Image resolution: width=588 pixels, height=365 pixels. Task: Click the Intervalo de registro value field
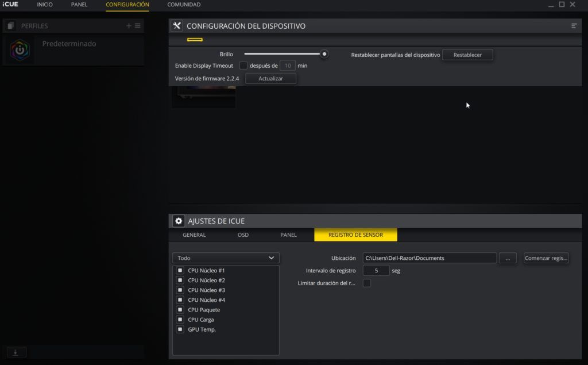tap(376, 270)
